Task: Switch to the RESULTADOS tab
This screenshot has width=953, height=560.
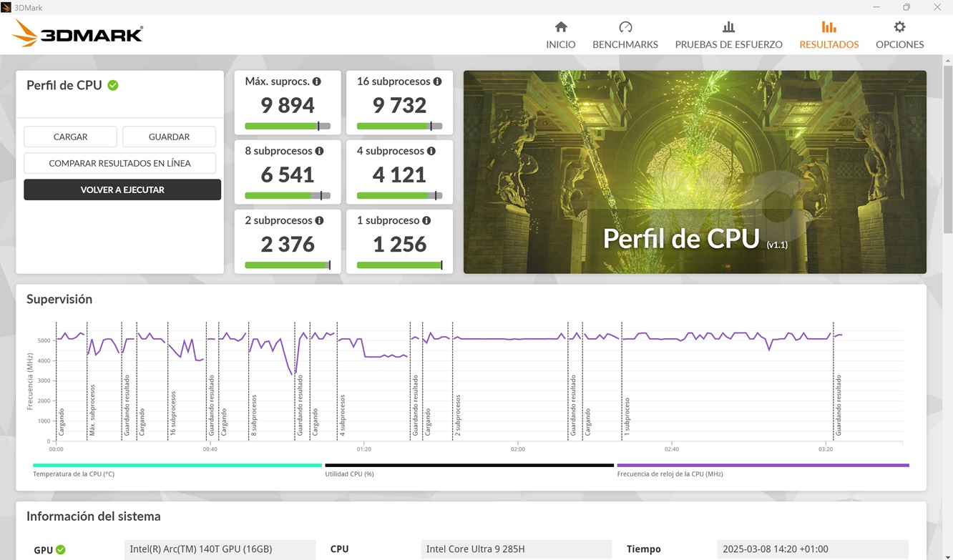Action: (828, 34)
